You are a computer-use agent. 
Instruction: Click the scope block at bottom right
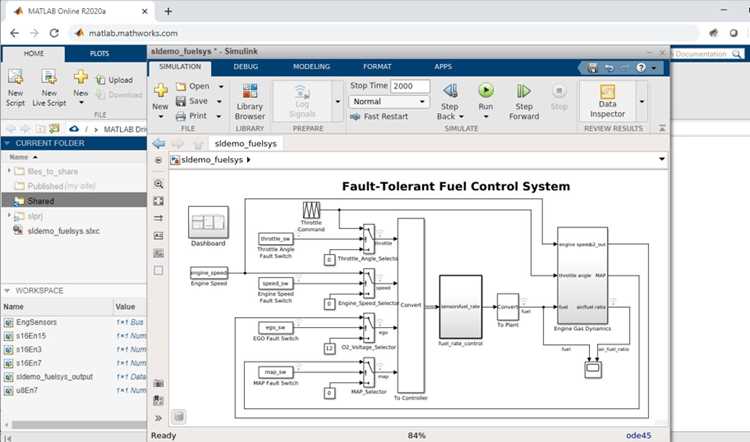(x=593, y=370)
